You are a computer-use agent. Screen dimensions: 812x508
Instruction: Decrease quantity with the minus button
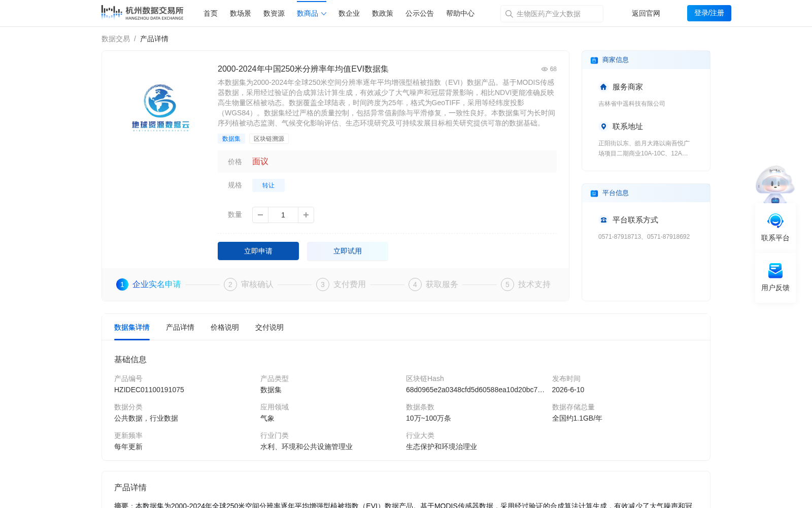click(x=260, y=215)
